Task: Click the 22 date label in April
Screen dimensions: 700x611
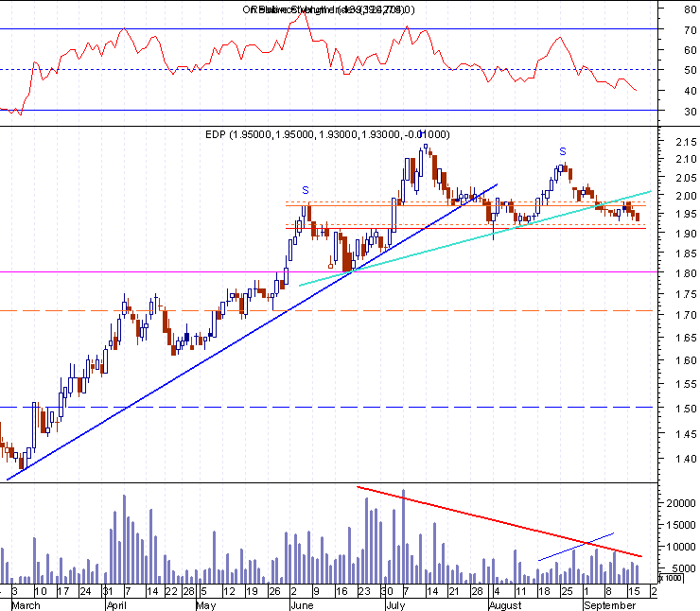Action: (171, 591)
